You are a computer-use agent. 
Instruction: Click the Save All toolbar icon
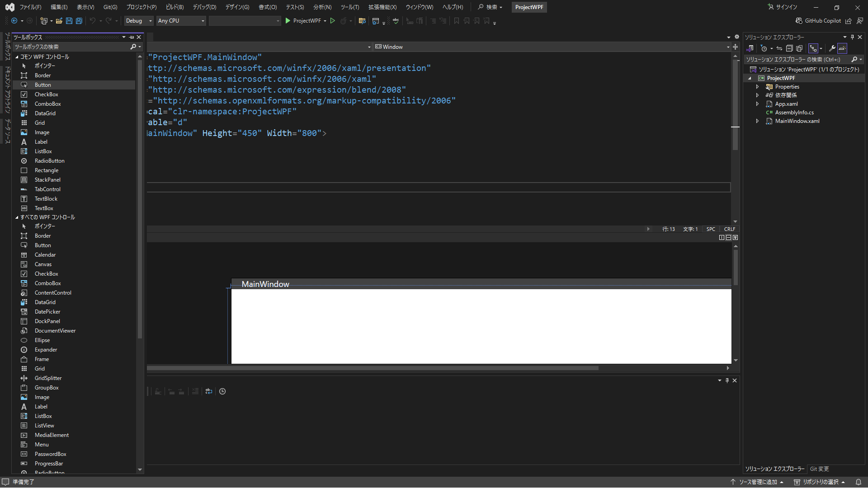pyautogui.click(x=79, y=21)
